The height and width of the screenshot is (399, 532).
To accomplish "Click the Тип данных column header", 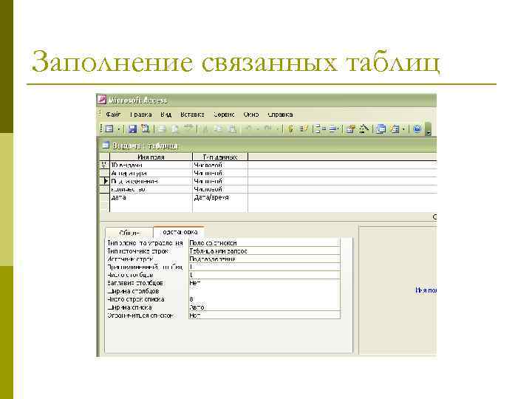I will coord(220,157).
